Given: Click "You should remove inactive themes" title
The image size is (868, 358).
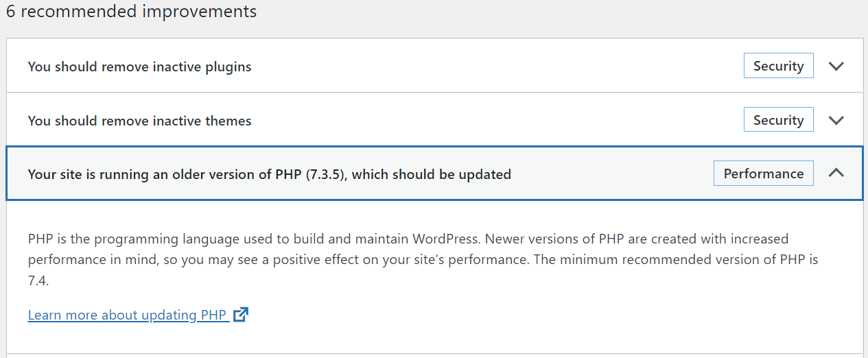Looking at the screenshot, I should click(139, 121).
